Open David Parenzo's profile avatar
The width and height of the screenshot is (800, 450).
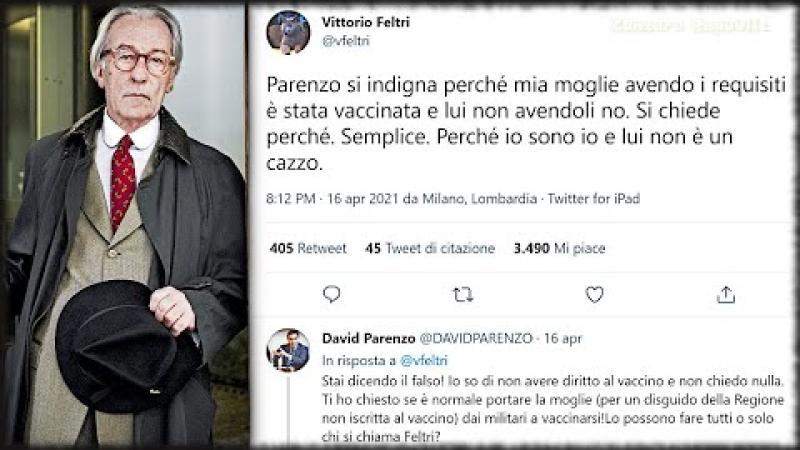[x=288, y=350]
